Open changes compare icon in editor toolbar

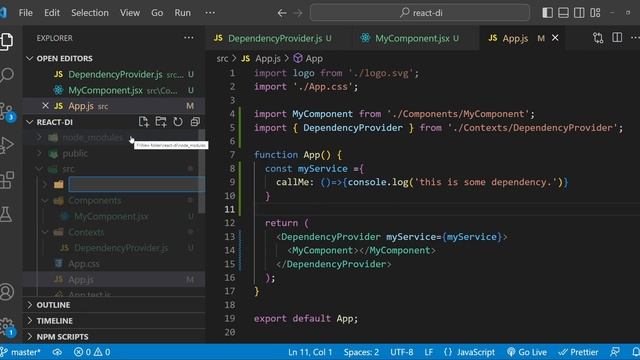pos(598,38)
